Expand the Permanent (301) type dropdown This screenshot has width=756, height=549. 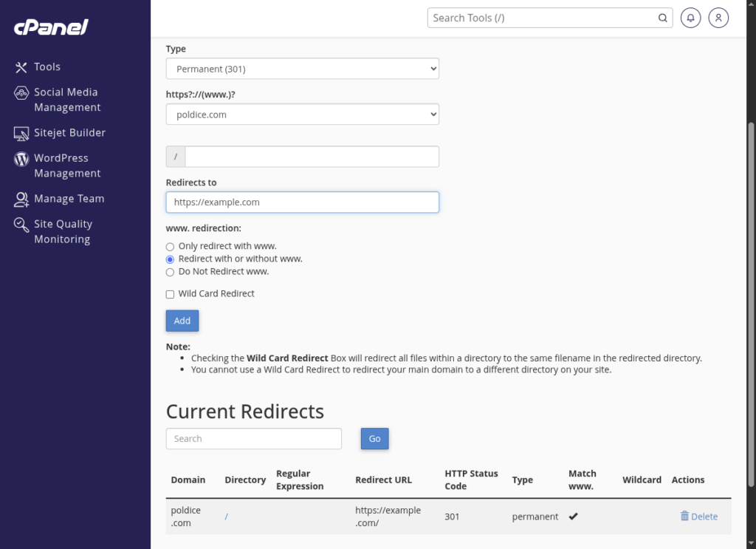tap(302, 69)
